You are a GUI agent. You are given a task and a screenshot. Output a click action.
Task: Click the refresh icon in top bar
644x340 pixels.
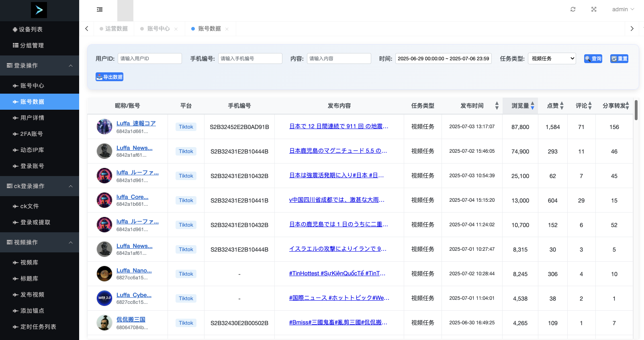(573, 9)
